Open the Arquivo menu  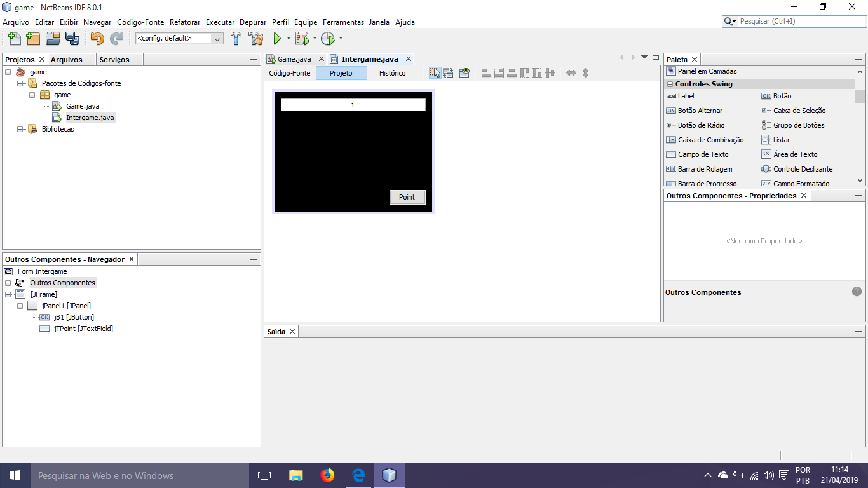16,22
